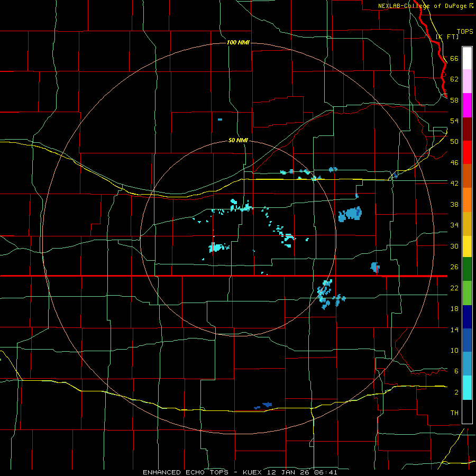Click the light green legend swatch
This screenshot has height=476, width=476.
[x=467, y=293]
